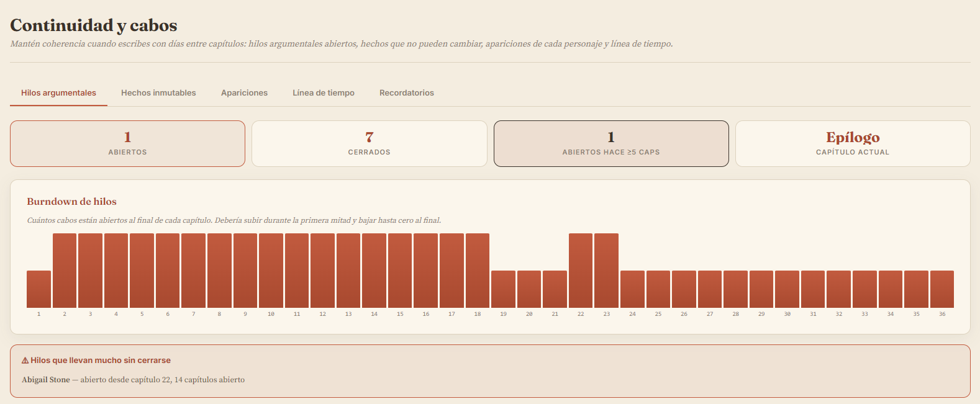
Task: Switch to Hilos argumentales tab
Action: tap(58, 93)
